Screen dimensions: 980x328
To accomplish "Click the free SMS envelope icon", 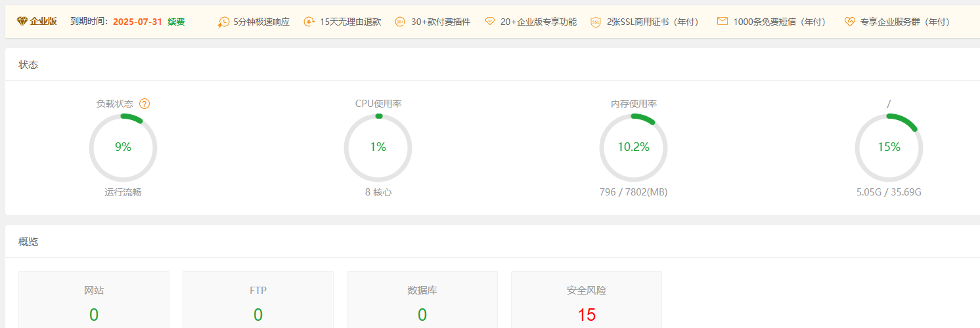I will tap(723, 22).
